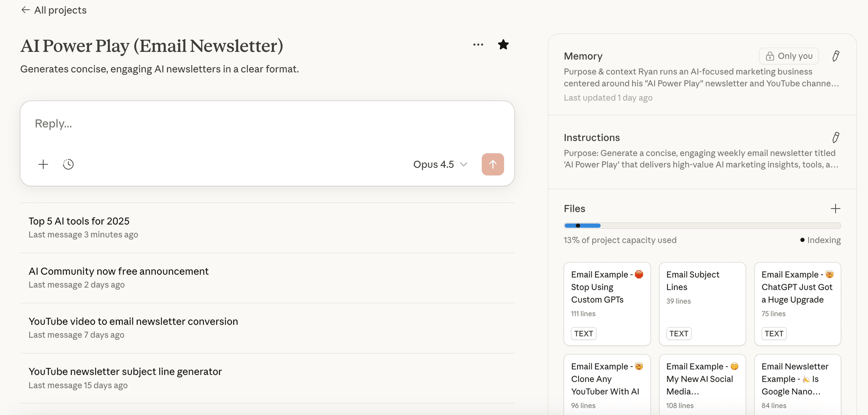The height and width of the screenshot is (415, 868).
Task: Open the clock history icon in reply box
Action: point(68,164)
